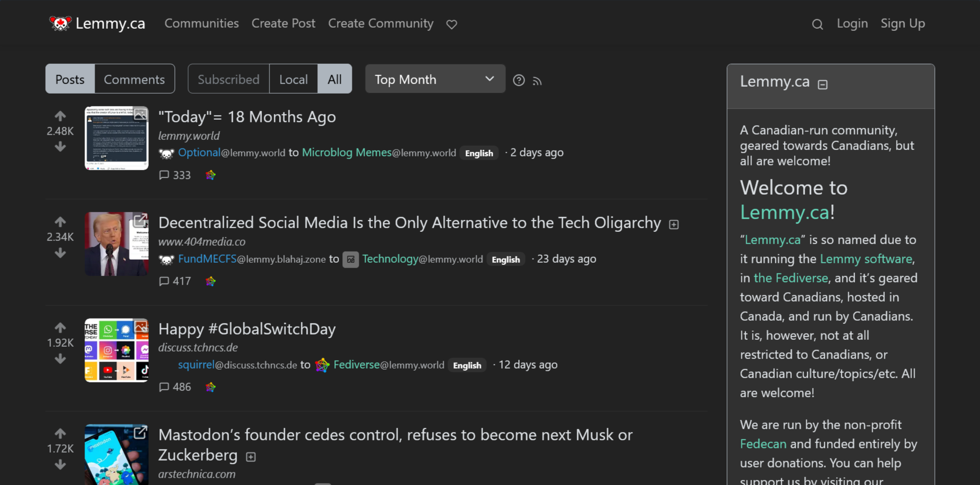Upvote the Mastodon's founder post
The height and width of the screenshot is (485, 980).
(60, 433)
